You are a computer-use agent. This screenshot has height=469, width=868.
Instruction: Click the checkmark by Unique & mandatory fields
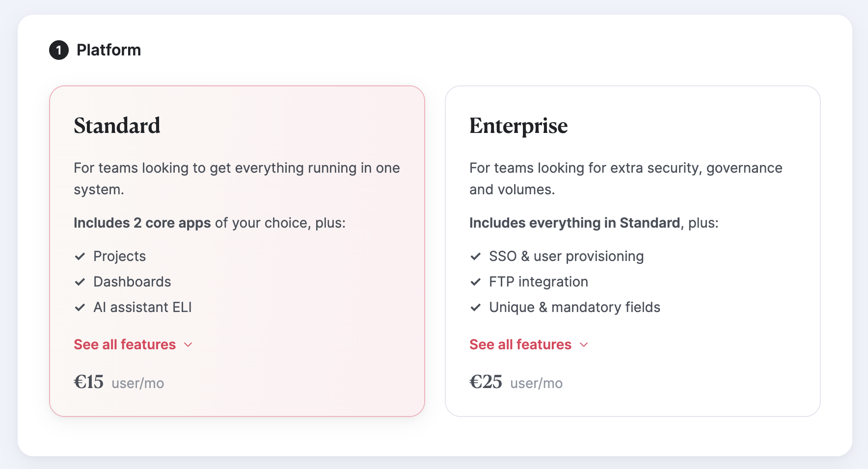tap(476, 307)
